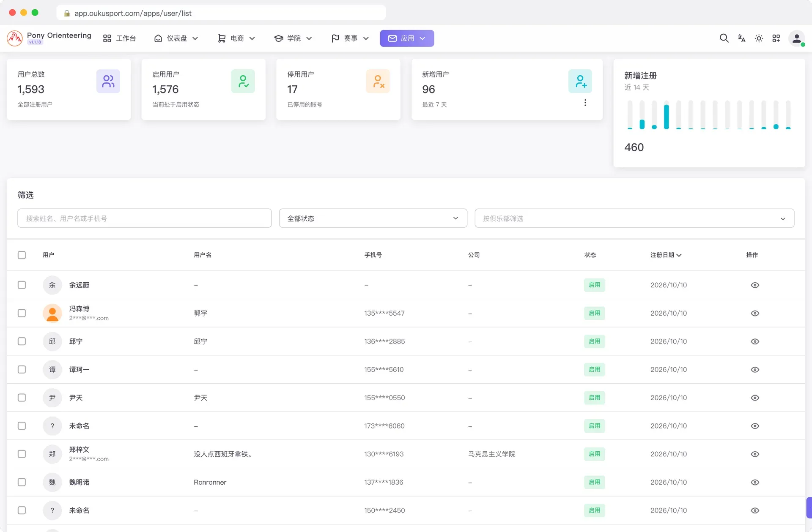Click the enabled users check icon
Image resolution: width=812 pixels, height=532 pixels.
pyautogui.click(x=243, y=81)
